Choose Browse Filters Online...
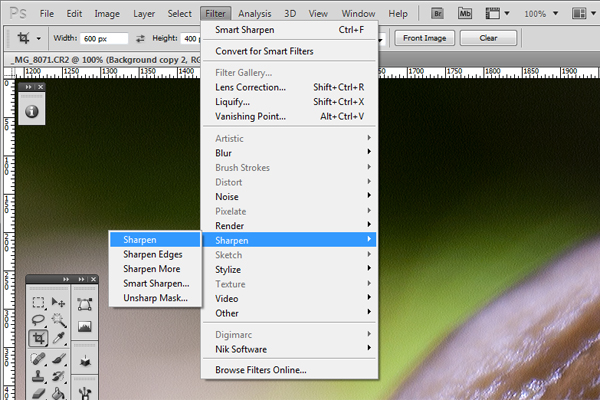The image size is (600, 400). coord(289,369)
